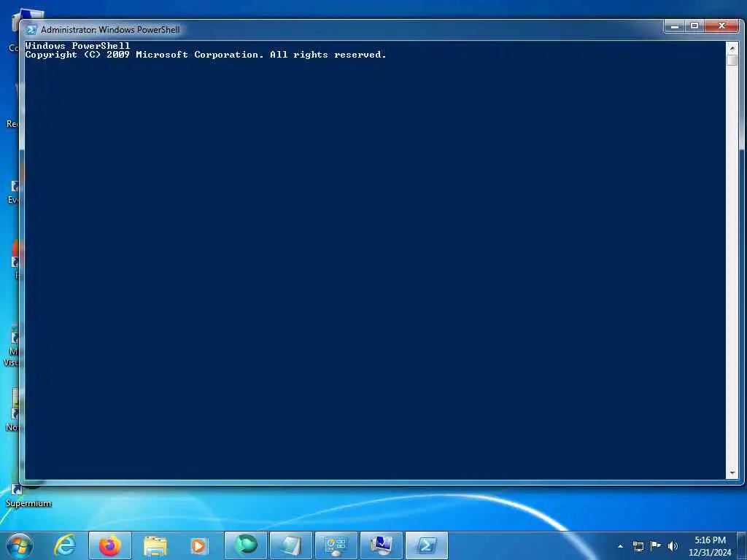Click the Microsoft Corporation copyright line

(205, 55)
